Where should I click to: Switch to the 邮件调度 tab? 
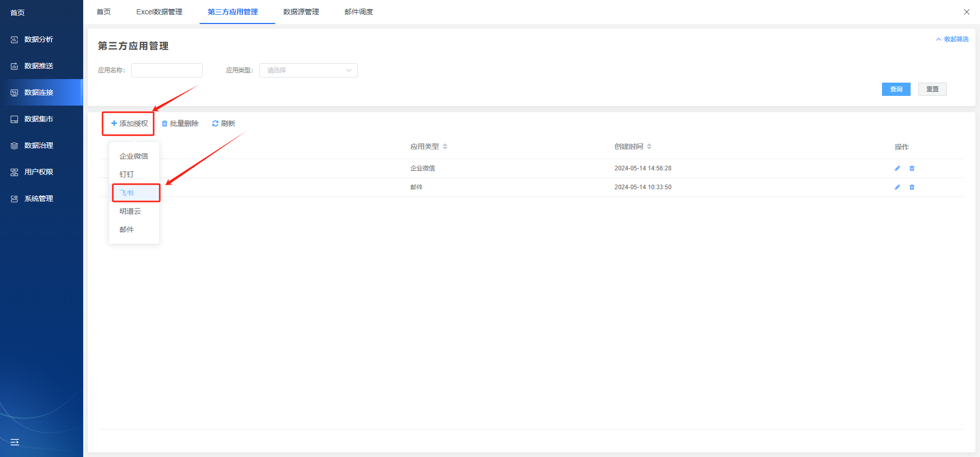[359, 12]
